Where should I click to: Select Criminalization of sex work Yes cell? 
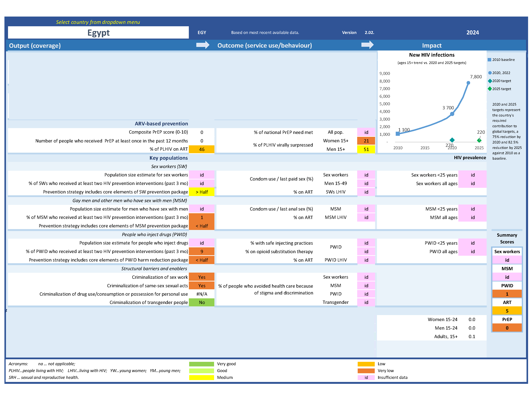pos(202,277)
